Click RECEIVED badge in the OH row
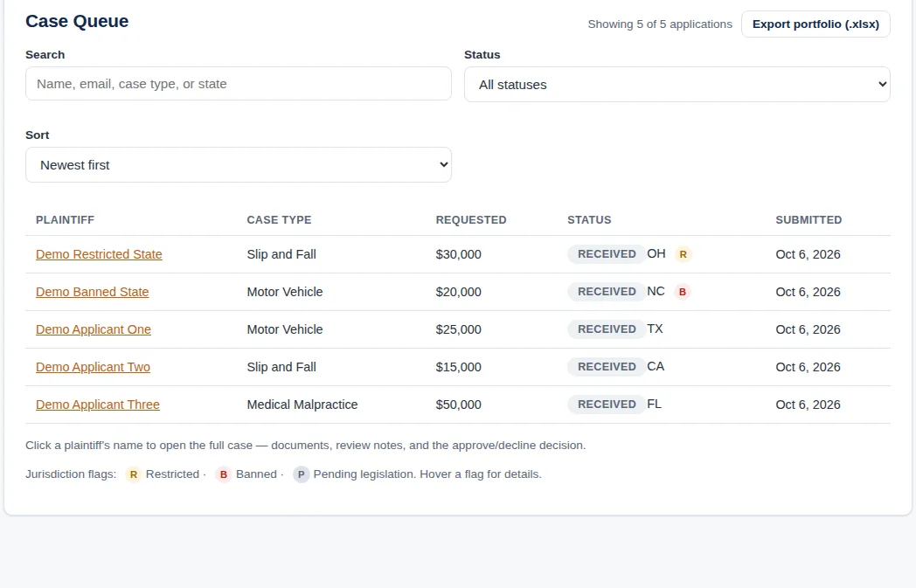Screen dimensions: 916x588 (607, 254)
